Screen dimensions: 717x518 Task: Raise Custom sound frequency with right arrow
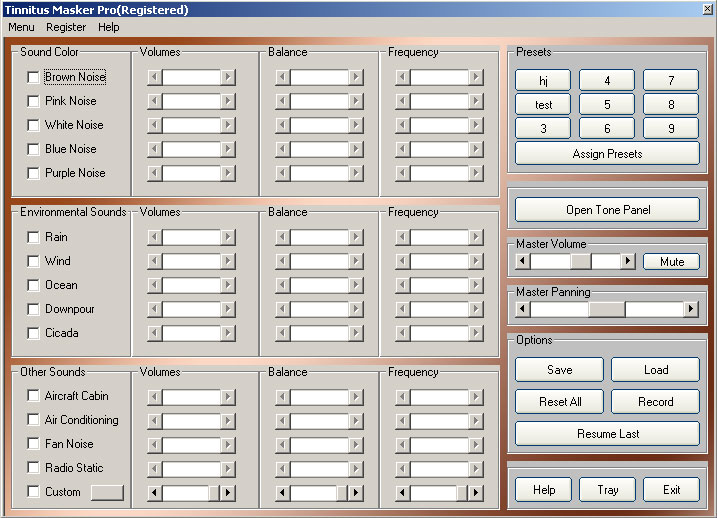coord(476,492)
